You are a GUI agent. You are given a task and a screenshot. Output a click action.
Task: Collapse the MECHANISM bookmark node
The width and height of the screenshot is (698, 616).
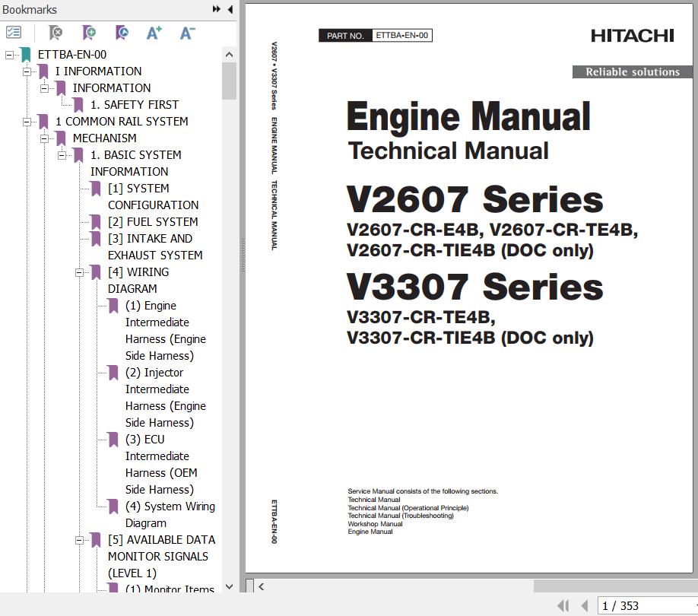coord(45,138)
